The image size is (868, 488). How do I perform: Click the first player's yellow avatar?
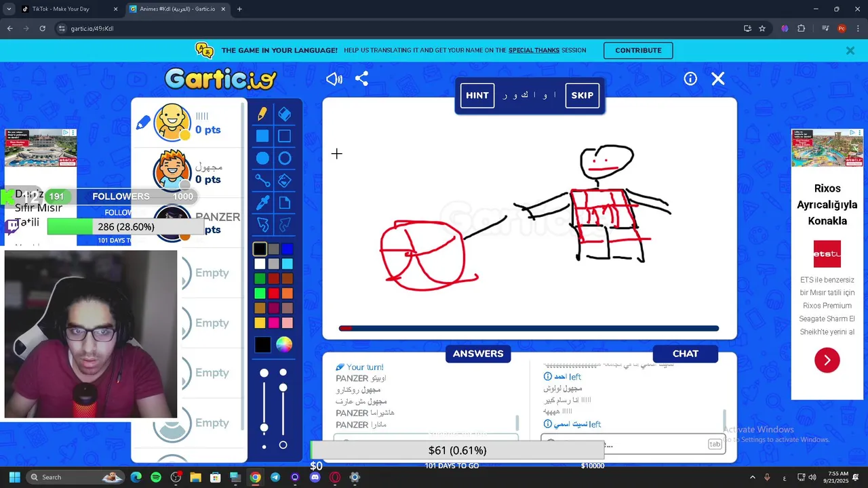(x=172, y=123)
